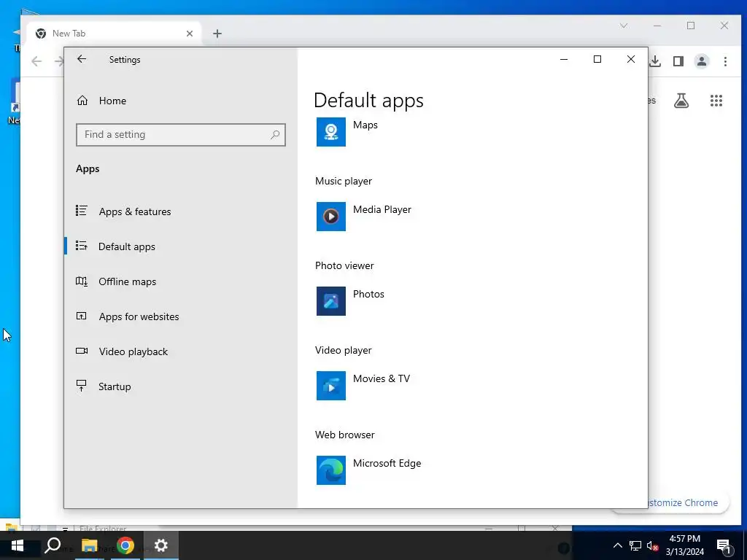Open File Explorer from taskbar
Viewport: 747px width, 560px height.
(89, 545)
